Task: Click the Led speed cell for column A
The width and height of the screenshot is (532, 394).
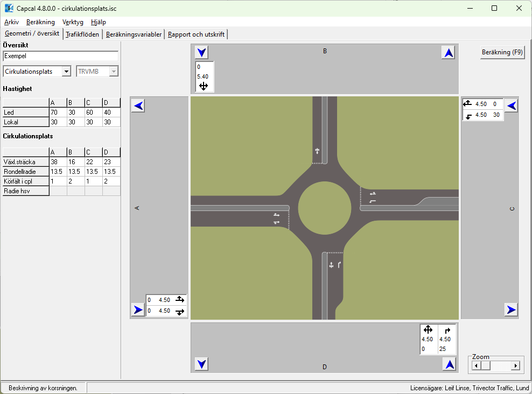Action: [x=58, y=112]
